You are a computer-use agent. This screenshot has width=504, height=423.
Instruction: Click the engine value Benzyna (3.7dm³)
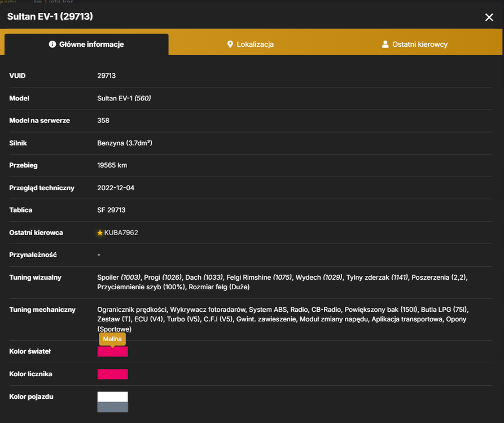(125, 143)
